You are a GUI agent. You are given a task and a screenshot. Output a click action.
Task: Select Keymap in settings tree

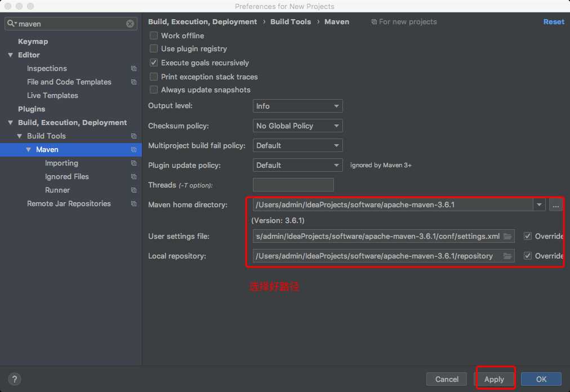point(33,42)
